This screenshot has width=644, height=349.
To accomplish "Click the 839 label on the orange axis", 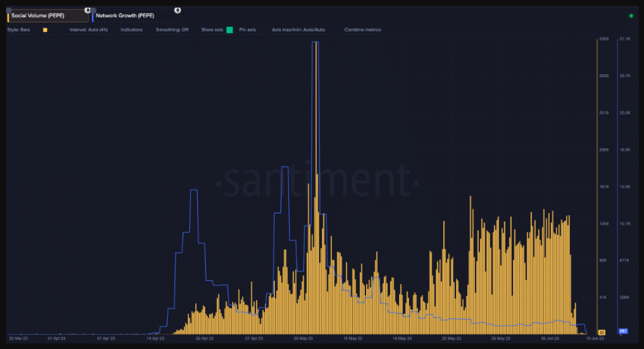I will [x=603, y=261].
